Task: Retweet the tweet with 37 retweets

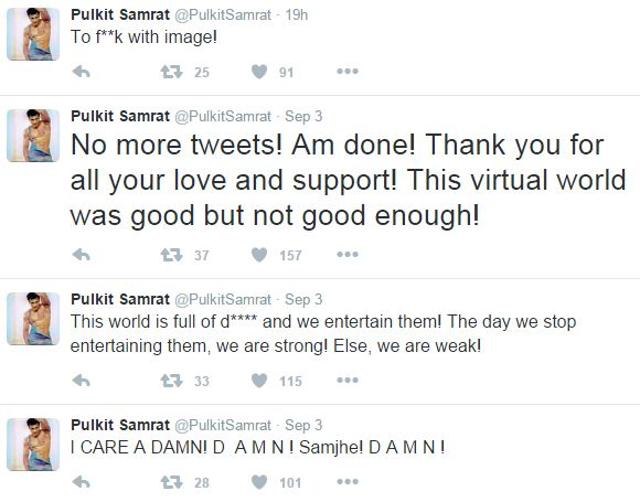Action: (x=171, y=255)
